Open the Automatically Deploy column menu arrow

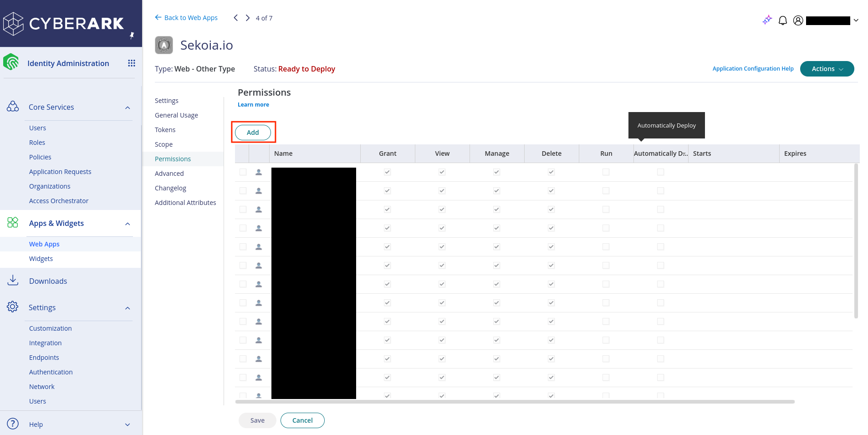[x=684, y=154]
